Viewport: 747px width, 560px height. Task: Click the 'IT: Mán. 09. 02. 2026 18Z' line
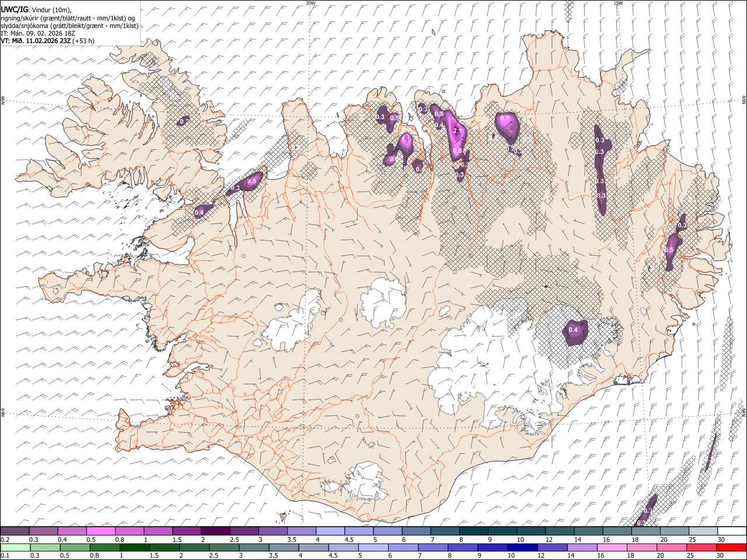38,33
